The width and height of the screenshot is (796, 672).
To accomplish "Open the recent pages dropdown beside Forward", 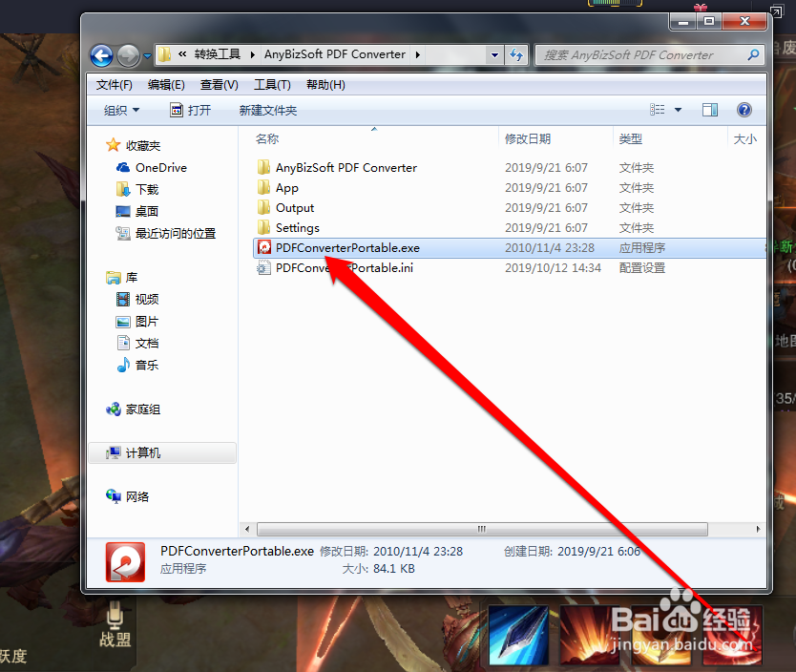I will pos(147,55).
